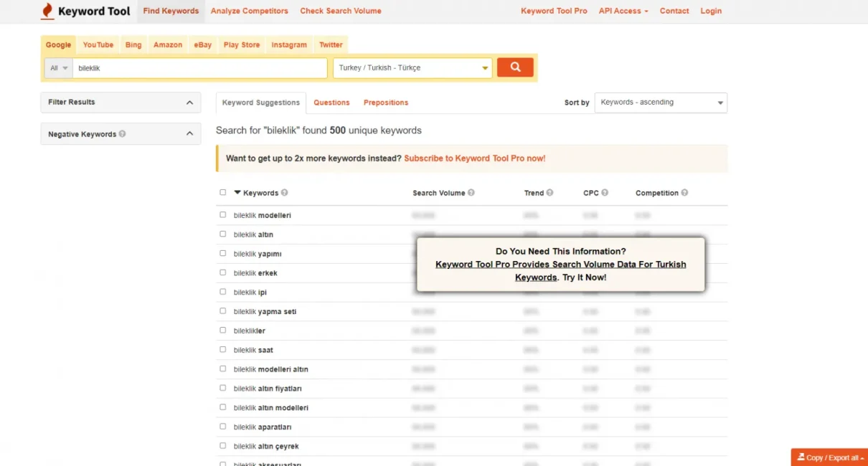Click help icon beside Keywords column header

tap(285, 193)
